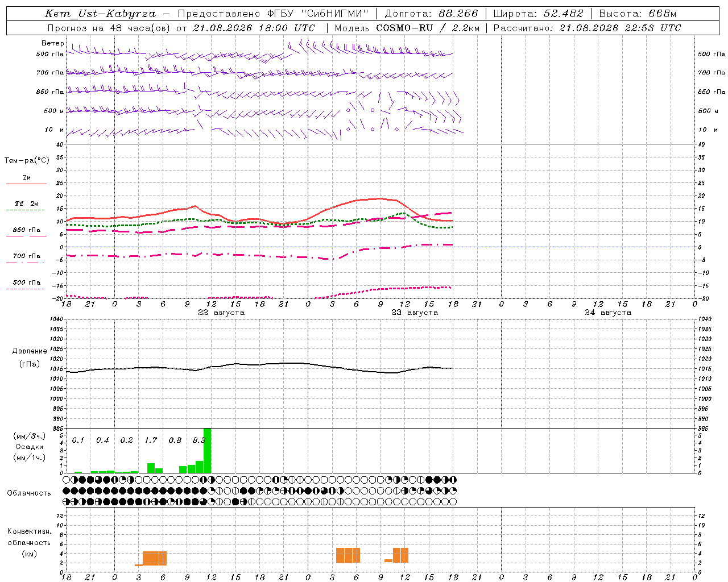
Task: Click the station name Kem_Ust-Kabyrza in the header
Action: (x=100, y=14)
